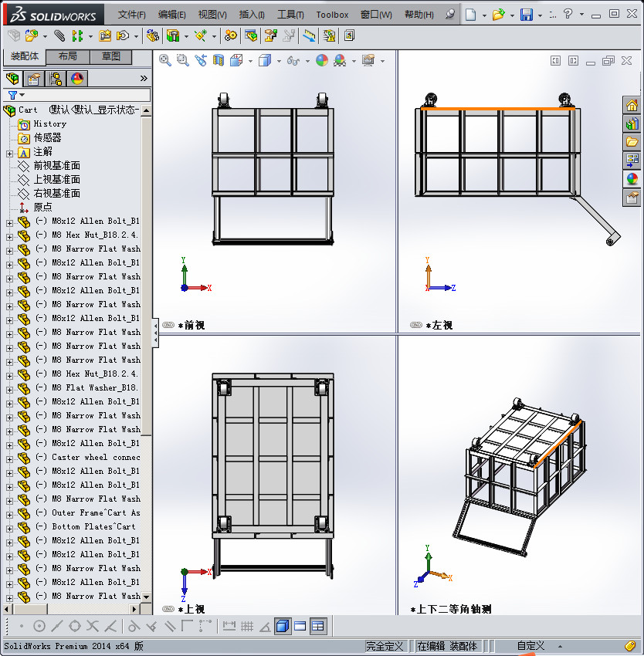Click the Zoom to Fit magnifier icon
The width and height of the screenshot is (644, 656).
point(165,60)
